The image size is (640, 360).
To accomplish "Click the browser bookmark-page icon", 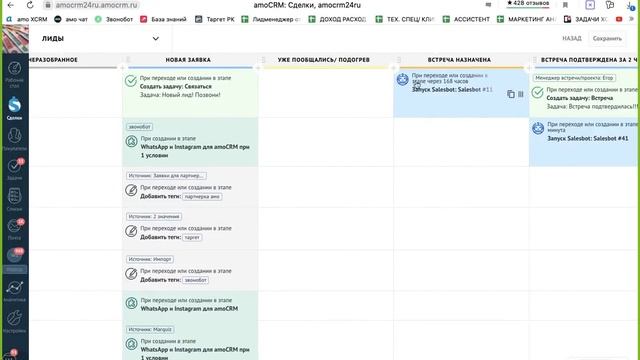I will tap(565, 5).
